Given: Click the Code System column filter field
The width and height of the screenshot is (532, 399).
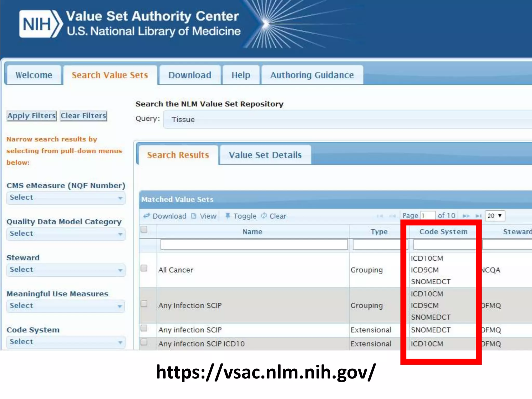Looking at the screenshot, I should point(445,244).
